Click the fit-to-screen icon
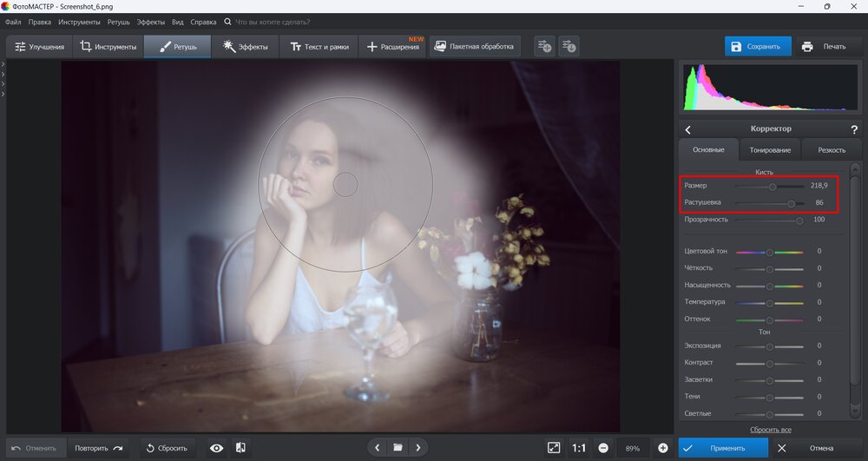 coord(554,448)
